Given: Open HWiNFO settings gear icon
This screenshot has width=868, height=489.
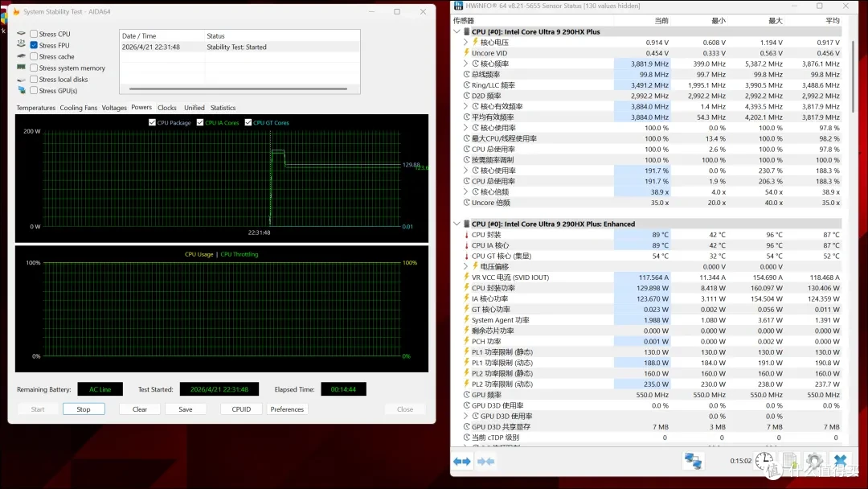Looking at the screenshot, I should tap(813, 461).
